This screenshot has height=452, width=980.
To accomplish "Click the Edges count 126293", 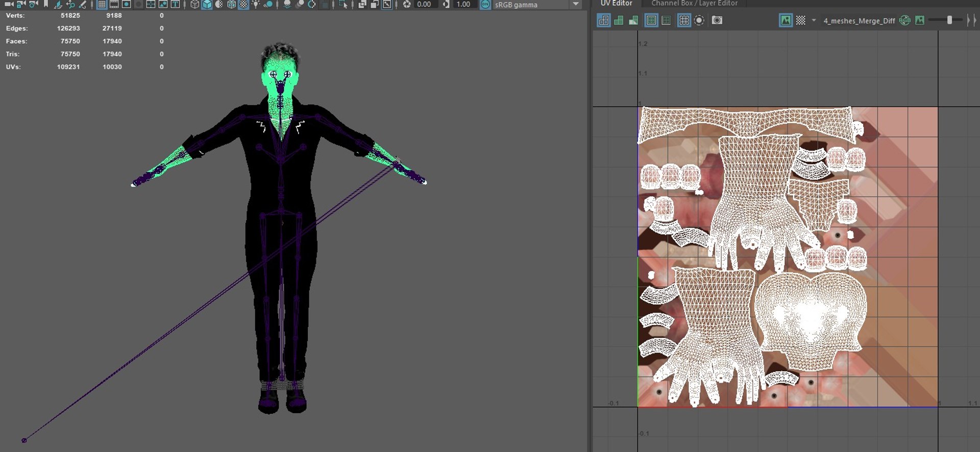I will (68, 29).
